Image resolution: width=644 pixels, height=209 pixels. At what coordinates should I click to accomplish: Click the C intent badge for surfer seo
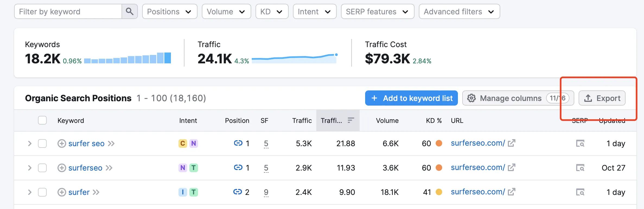pyautogui.click(x=183, y=143)
